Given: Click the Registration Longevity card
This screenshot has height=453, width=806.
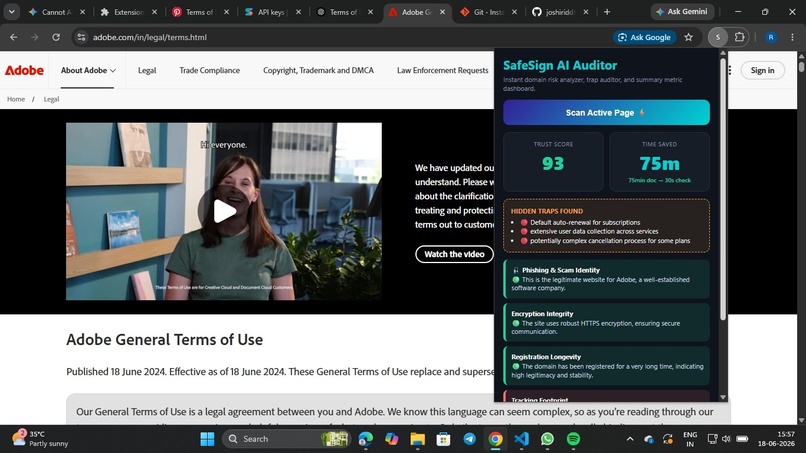Looking at the screenshot, I should 607,366.
